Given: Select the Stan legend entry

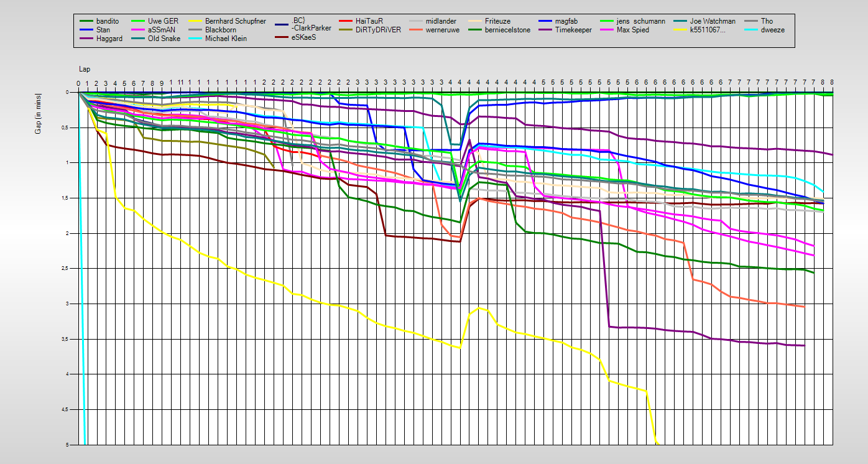Looking at the screenshot, I should click(x=103, y=30).
